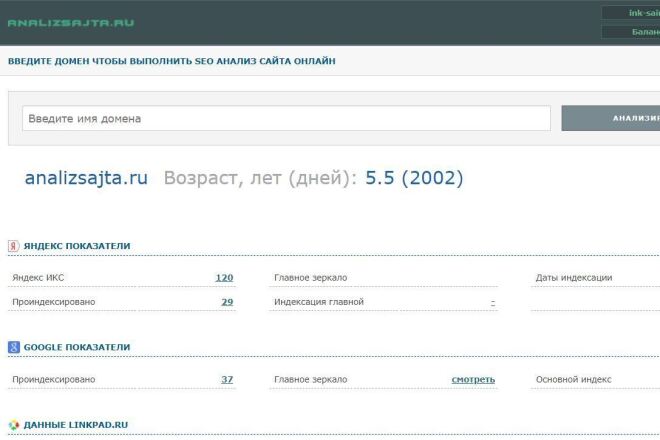Click the 'Основной индекс' label
The width and height of the screenshot is (660, 440).
pyautogui.click(x=573, y=379)
